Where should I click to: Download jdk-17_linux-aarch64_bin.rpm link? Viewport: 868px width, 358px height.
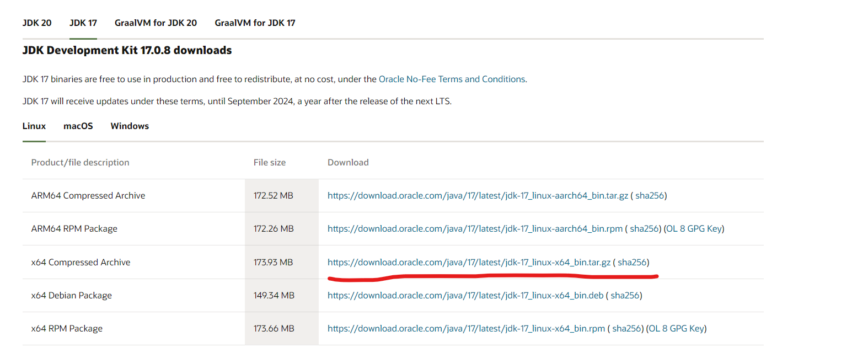click(475, 228)
